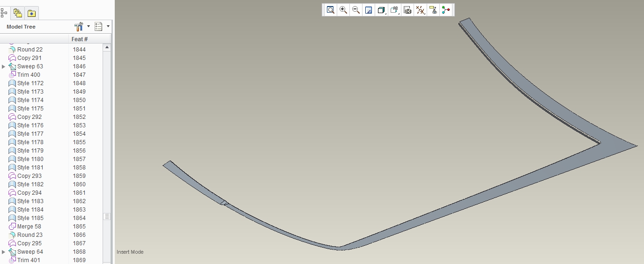Select the Zoom Out magnifier tool
644x264 pixels.
pyautogui.click(x=356, y=10)
